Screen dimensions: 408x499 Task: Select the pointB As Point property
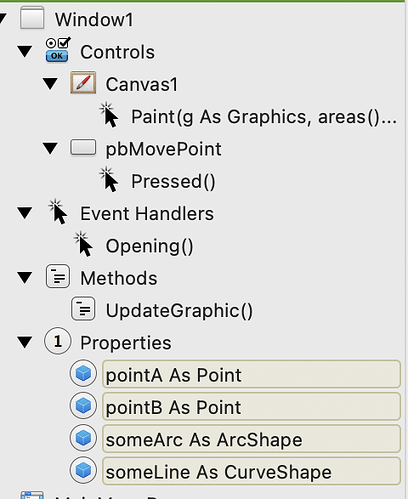pyautogui.click(x=251, y=406)
